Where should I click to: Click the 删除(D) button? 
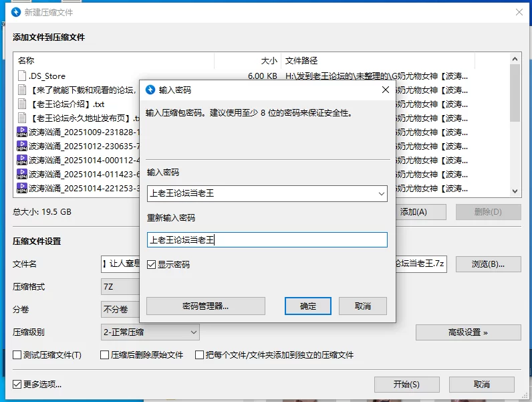489,212
